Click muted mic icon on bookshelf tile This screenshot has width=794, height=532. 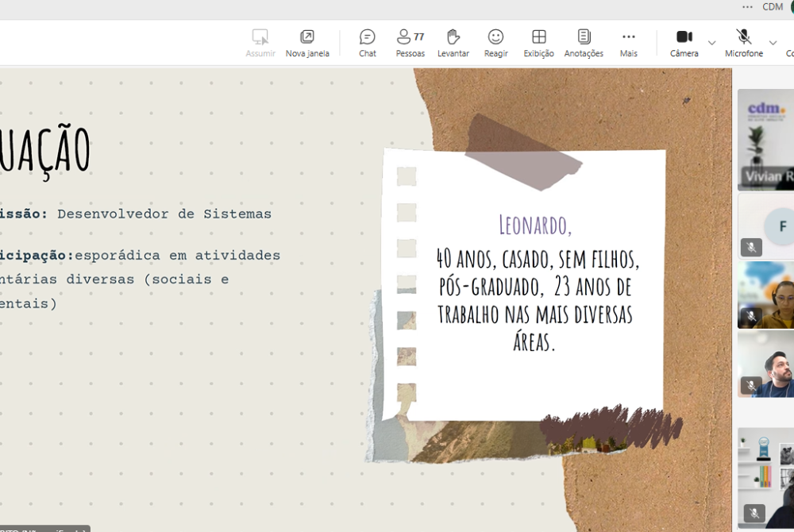(x=754, y=513)
